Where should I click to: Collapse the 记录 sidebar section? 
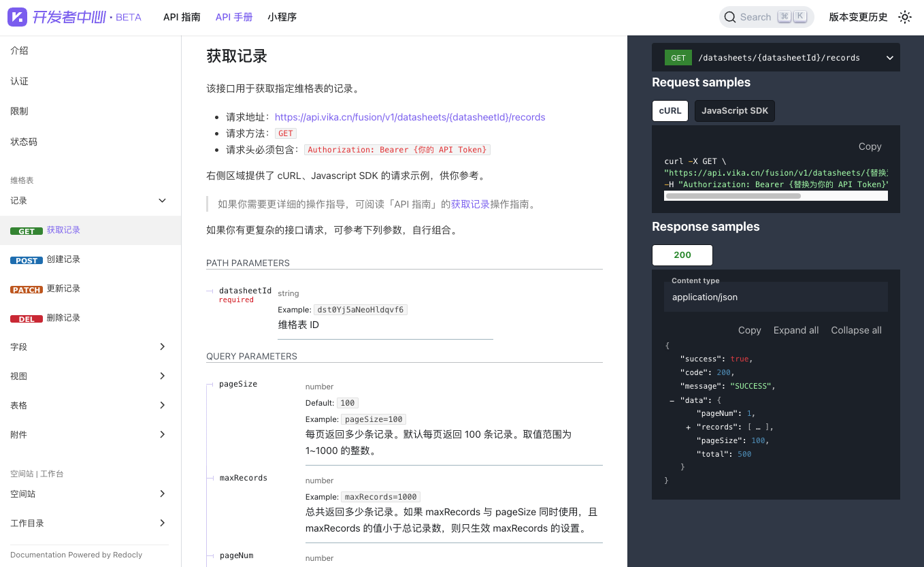coord(162,201)
